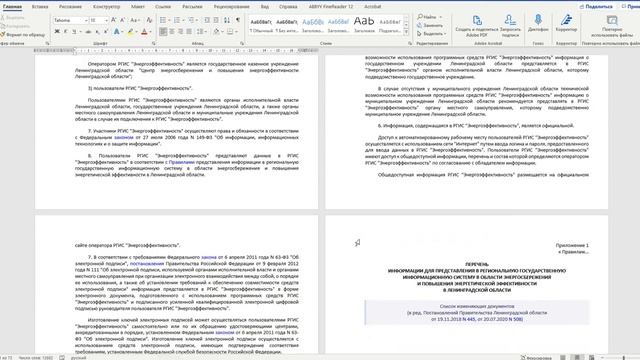Apply red font color
This screenshot has height=360, width=640.
click(144, 31)
